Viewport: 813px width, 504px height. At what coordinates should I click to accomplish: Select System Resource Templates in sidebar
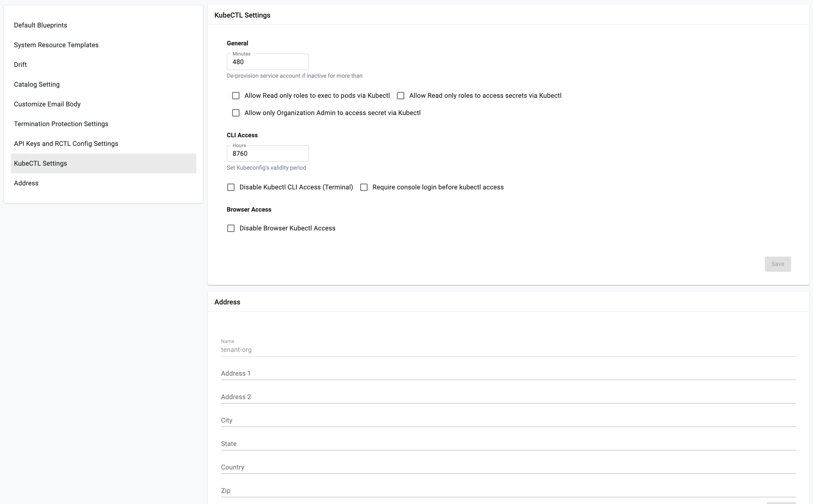[56, 45]
